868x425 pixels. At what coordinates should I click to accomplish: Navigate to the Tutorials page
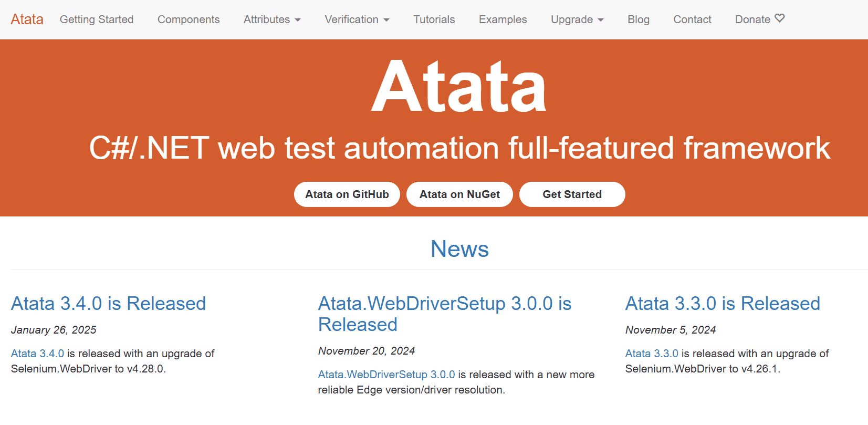click(x=434, y=19)
